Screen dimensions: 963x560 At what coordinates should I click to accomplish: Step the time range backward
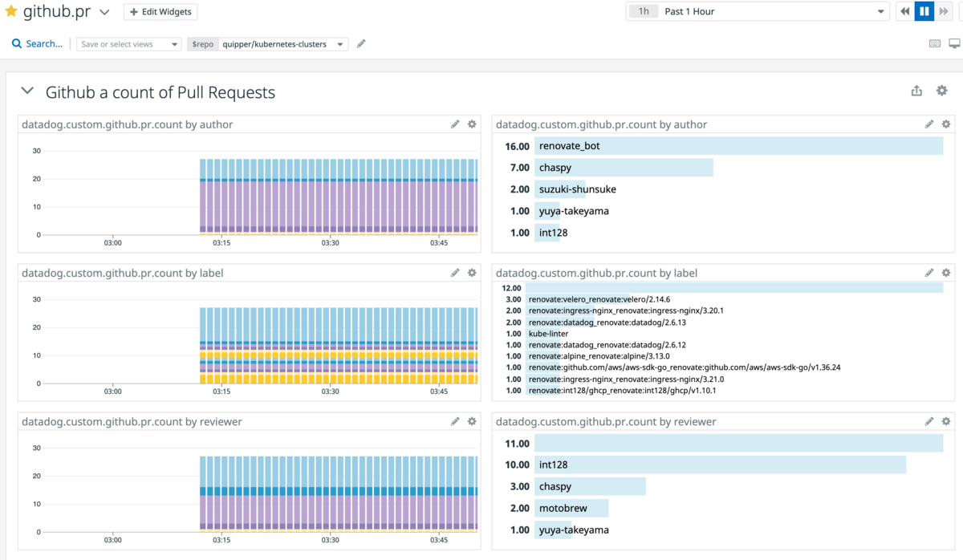(904, 11)
